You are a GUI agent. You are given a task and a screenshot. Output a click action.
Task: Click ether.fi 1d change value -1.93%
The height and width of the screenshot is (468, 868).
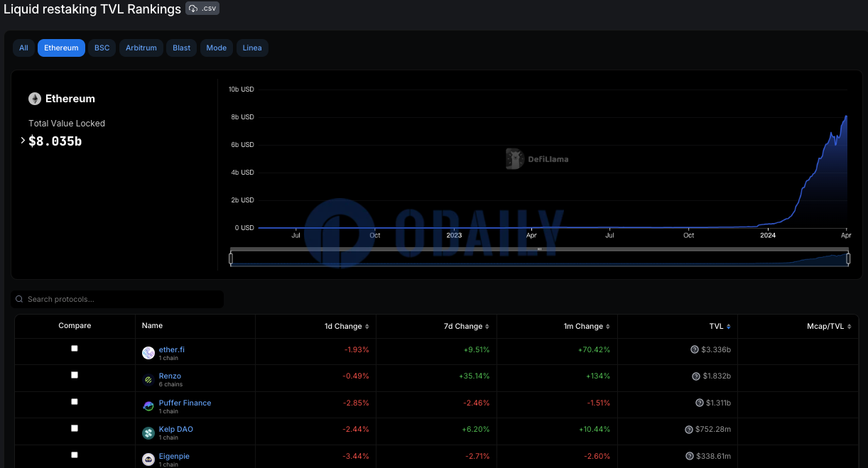pyautogui.click(x=357, y=349)
